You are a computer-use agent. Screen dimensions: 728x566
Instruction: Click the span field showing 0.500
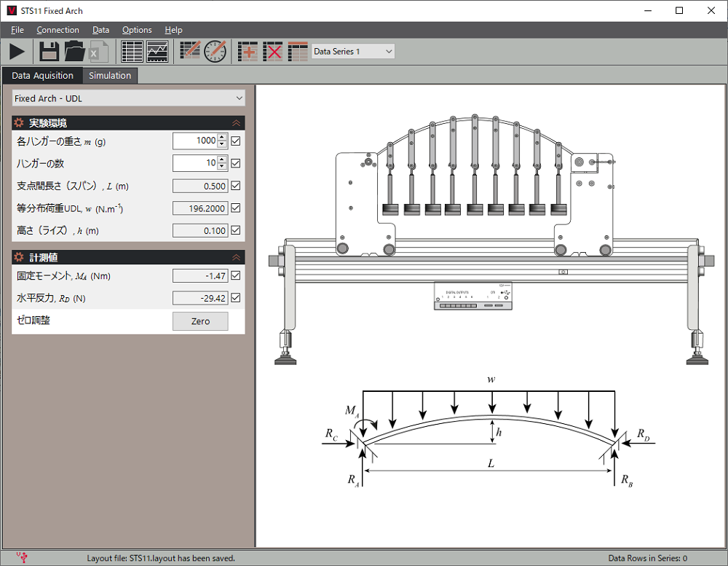tap(201, 186)
